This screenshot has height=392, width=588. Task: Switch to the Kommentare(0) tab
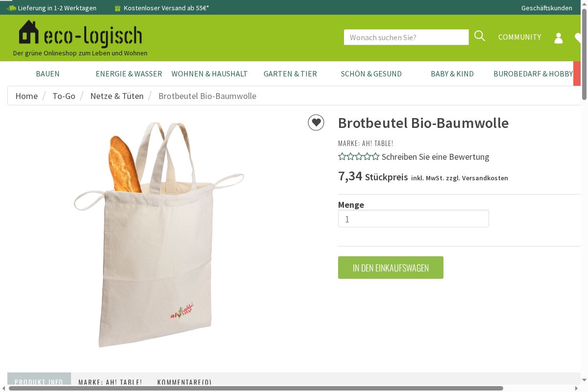184,382
